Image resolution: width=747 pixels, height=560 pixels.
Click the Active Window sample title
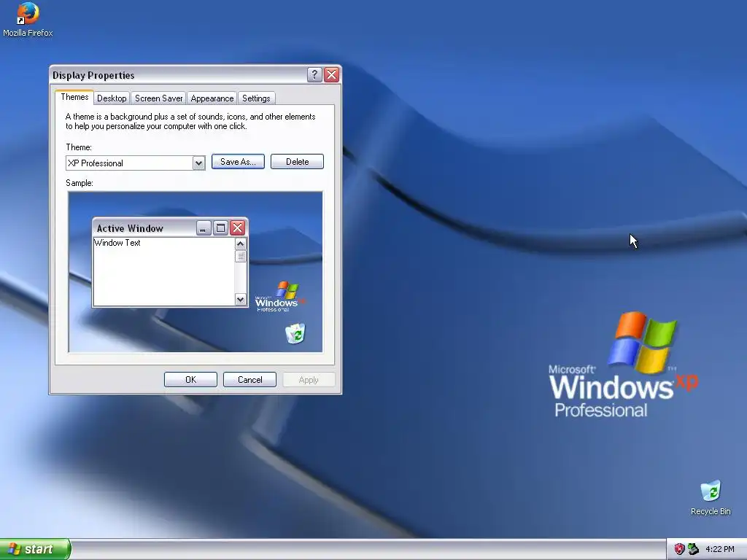coord(130,228)
